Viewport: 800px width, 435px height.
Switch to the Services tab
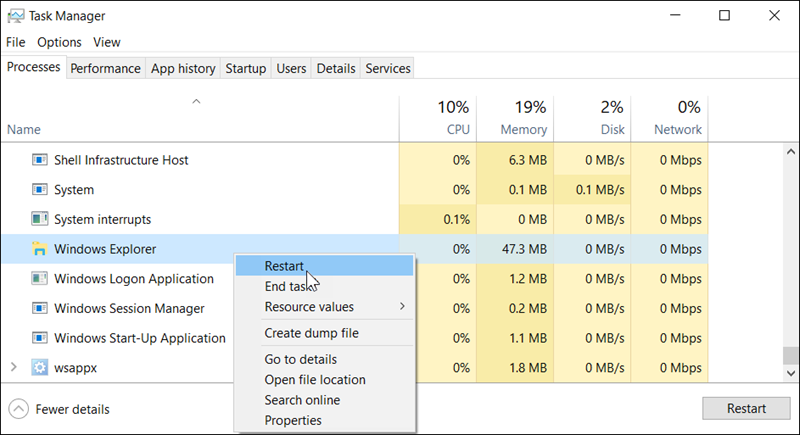(x=388, y=68)
